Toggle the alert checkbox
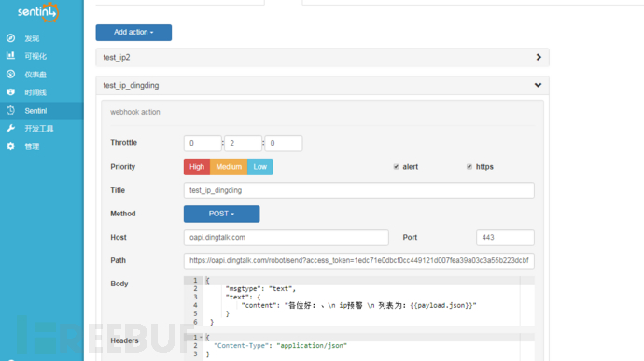This screenshot has width=644, height=361. coord(396,166)
